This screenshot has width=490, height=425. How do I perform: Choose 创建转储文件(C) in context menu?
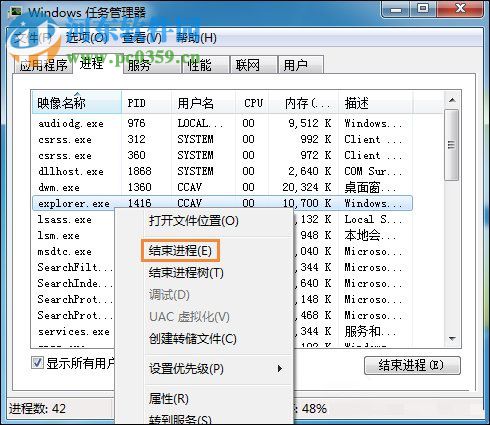coord(193,339)
